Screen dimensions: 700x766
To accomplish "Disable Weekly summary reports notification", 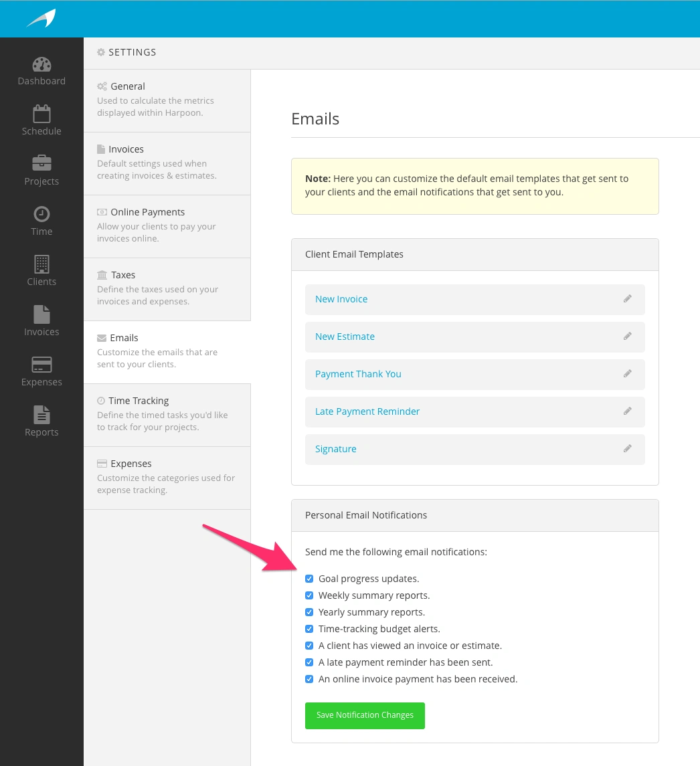I will [x=309, y=595].
